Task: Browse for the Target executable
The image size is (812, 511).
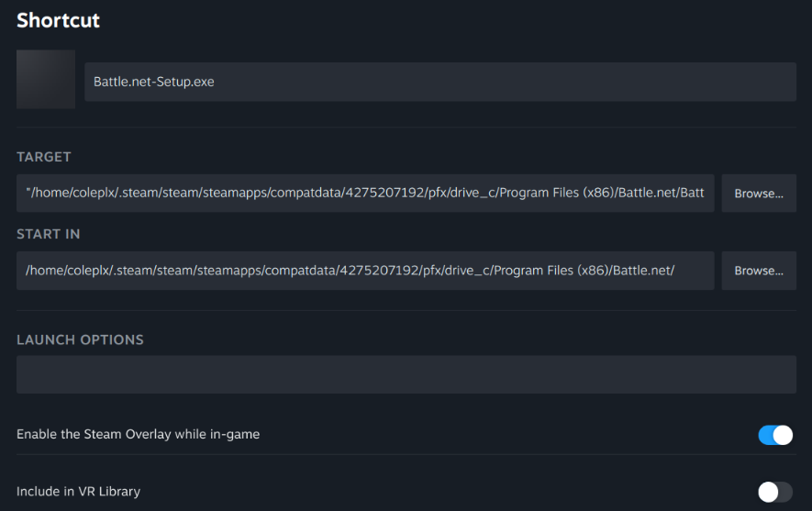Action: (758, 194)
